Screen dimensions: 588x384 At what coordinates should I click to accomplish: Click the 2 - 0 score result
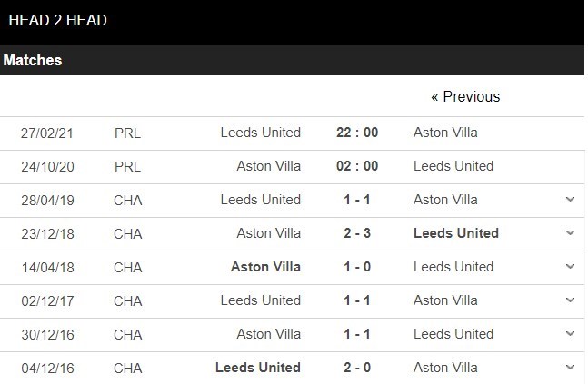point(357,368)
